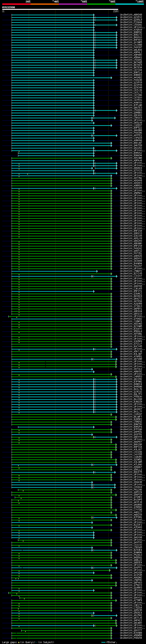Select hit UniRef100_P49242
Viewport: 146px width, 644px height.
131,248
